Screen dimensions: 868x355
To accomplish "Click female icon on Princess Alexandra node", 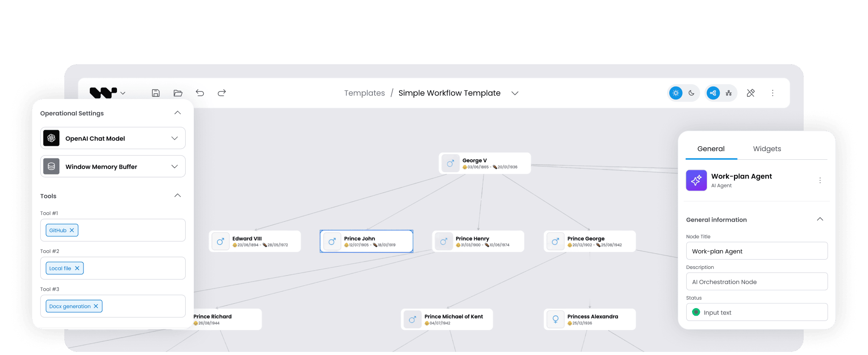I will point(555,319).
